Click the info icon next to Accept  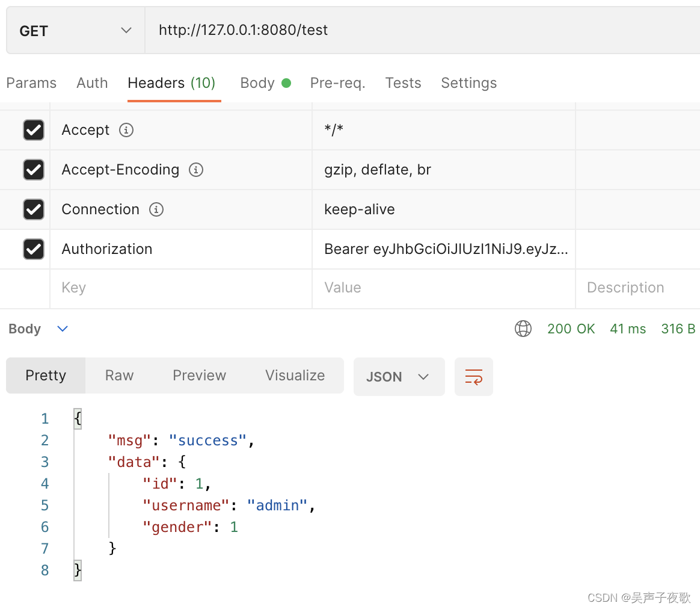126,130
